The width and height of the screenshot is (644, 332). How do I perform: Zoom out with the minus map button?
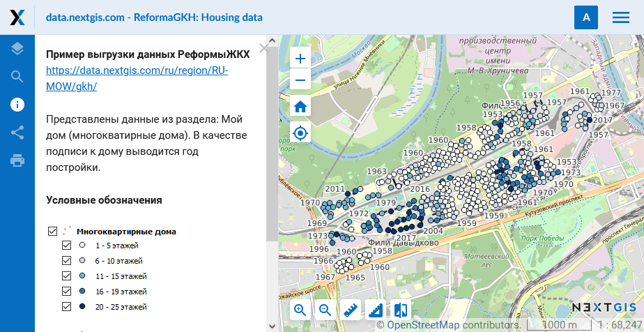tap(300, 80)
